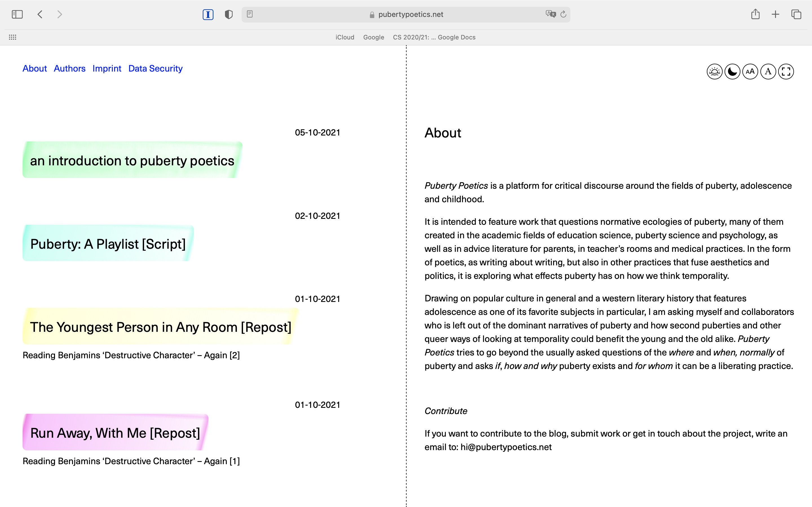The height and width of the screenshot is (507, 812).
Task: Switch site to light mode sun icon
Action: pos(714,72)
